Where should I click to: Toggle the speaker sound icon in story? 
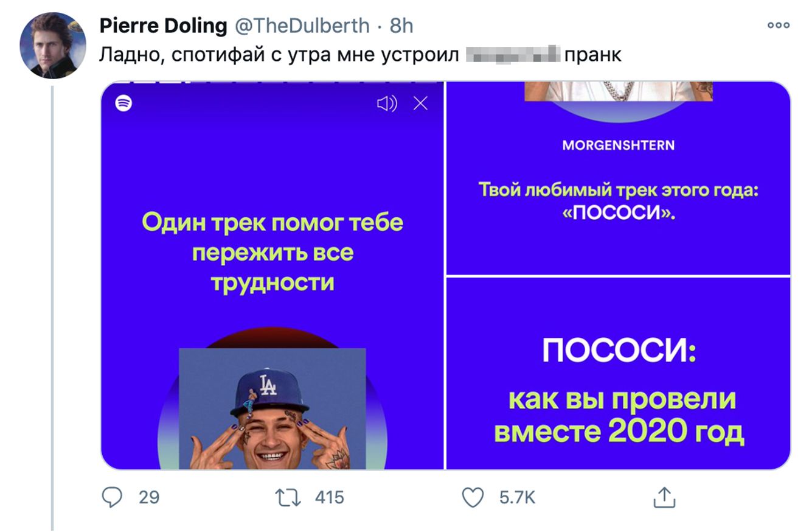pos(387,103)
